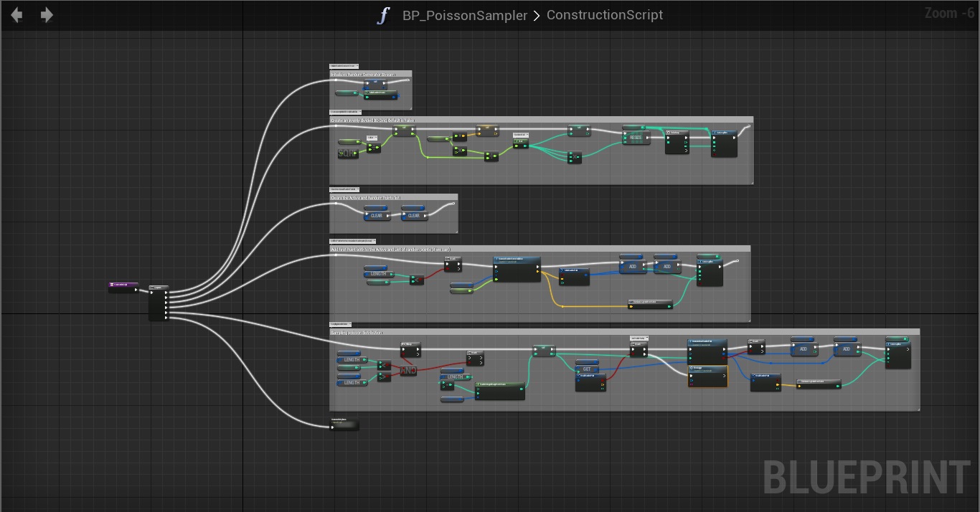Click the Zoom -6 indicator text

click(x=949, y=13)
